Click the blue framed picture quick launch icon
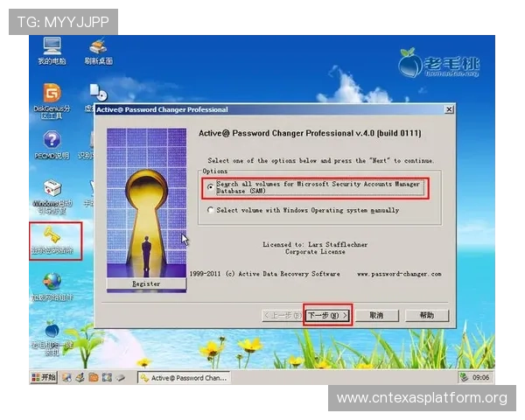The height and width of the screenshot is (420, 525). click(x=107, y=378)
